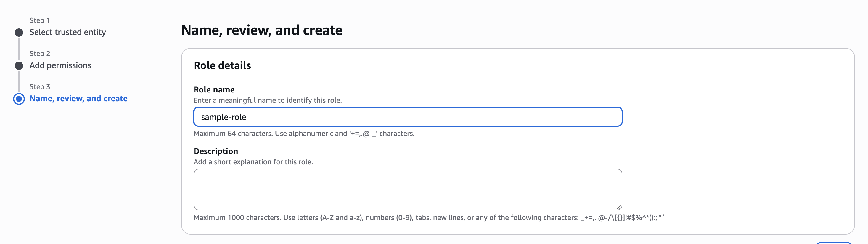
Task: Click the Maximum 1000 characters constraint text
Action: pos(429,218)
